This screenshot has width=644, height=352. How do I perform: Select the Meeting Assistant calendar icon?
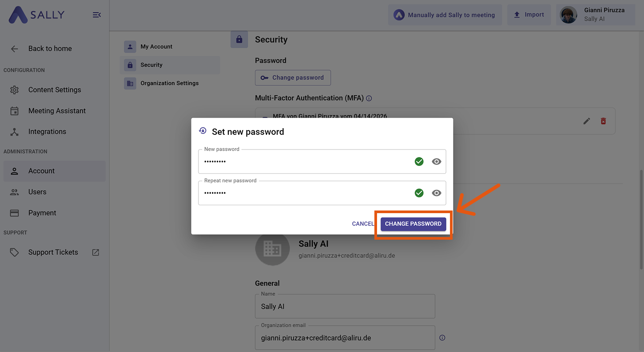pos(14,111)
